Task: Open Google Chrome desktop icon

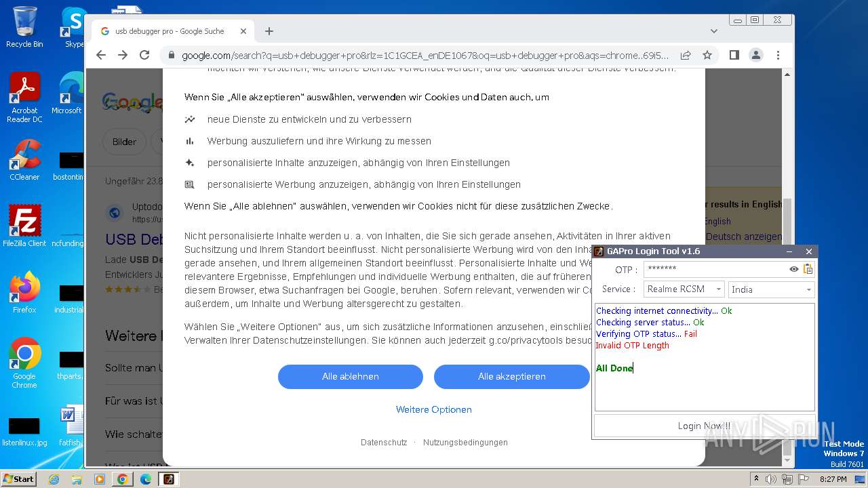Action: [x=24, y=363]
